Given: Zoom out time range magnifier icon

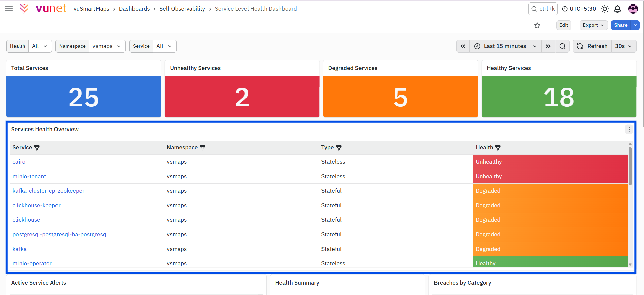Looking at the screenshot, I should pos(562,46).
